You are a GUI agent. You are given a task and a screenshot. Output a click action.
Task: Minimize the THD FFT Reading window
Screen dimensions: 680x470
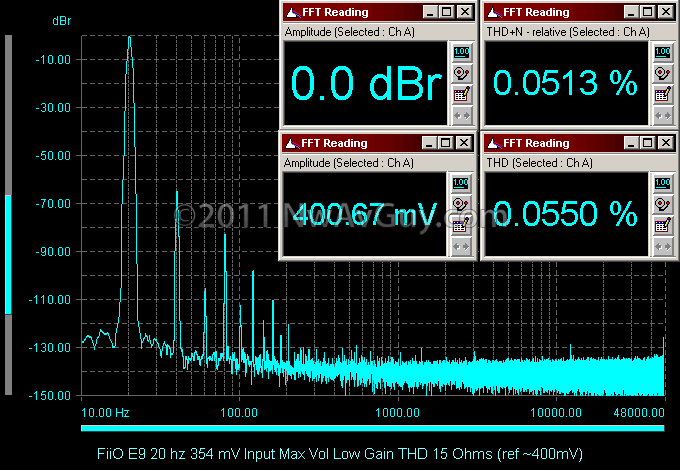631,143
